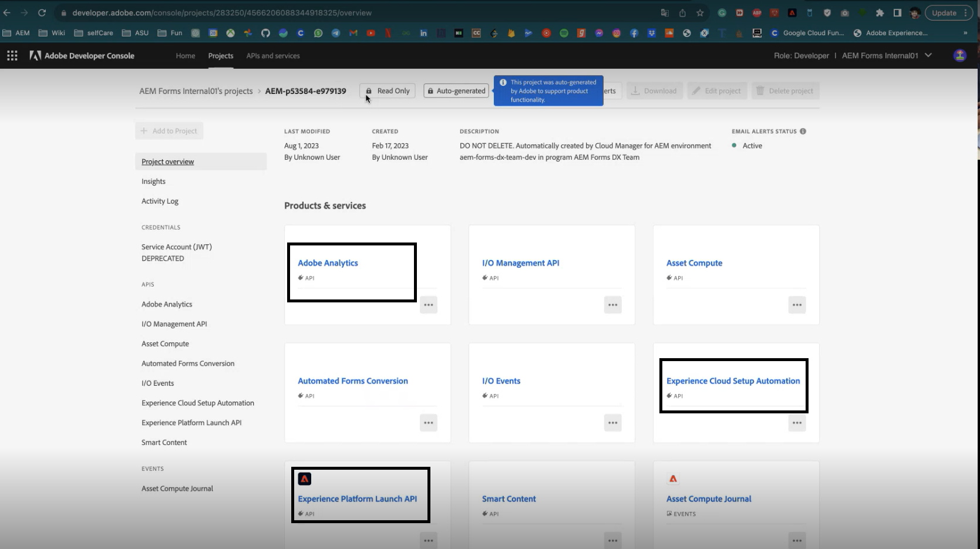Open the Dropbox bookmark
This screenshot has height=549, width=980.
(x=652, y=33)
